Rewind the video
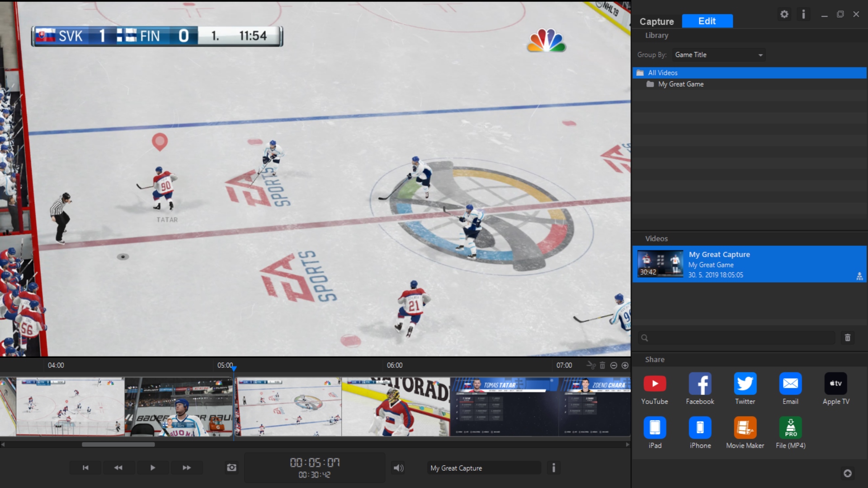This screenshot has height=488, width=868. point(118,468)
